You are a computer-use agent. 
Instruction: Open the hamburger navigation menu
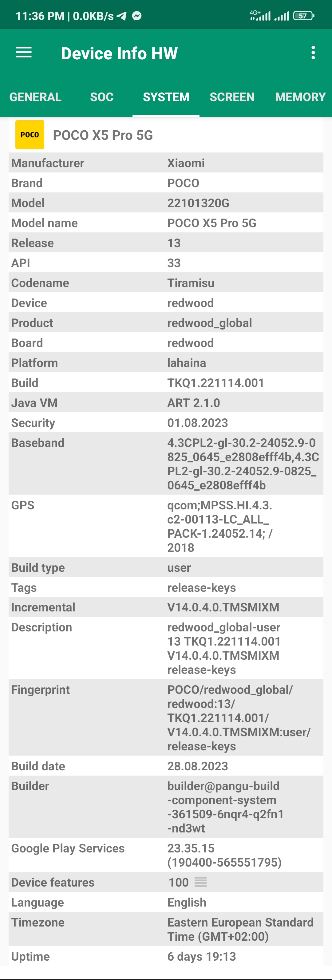(x=24, y=53)
